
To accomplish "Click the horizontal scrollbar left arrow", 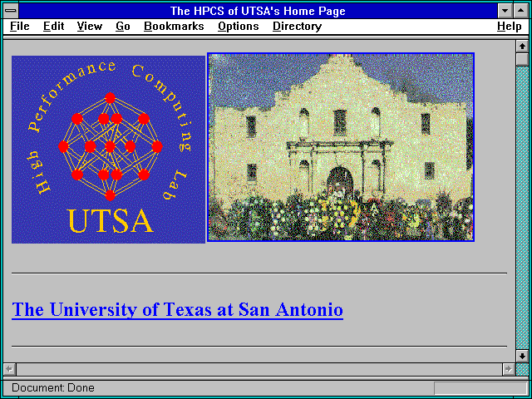I will click(10, 369).
